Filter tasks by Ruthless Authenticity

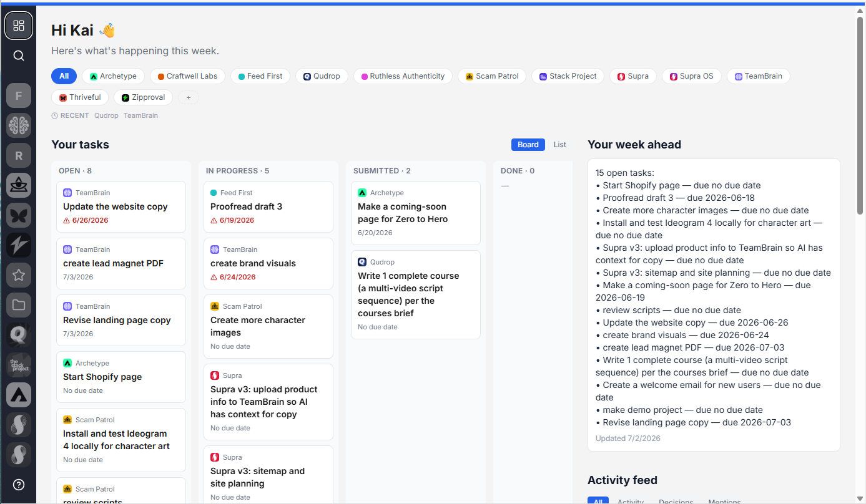(x=403, y=76)
